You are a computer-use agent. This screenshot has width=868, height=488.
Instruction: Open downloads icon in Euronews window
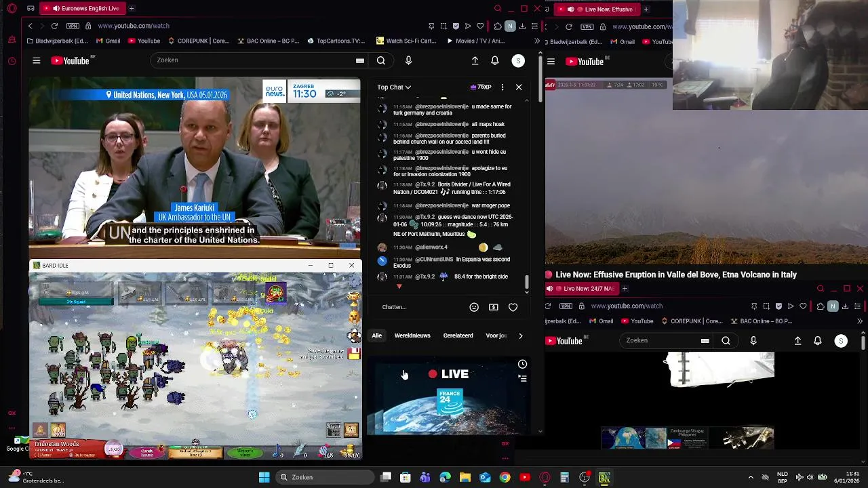pyautogui.click(x=522, y=26)
